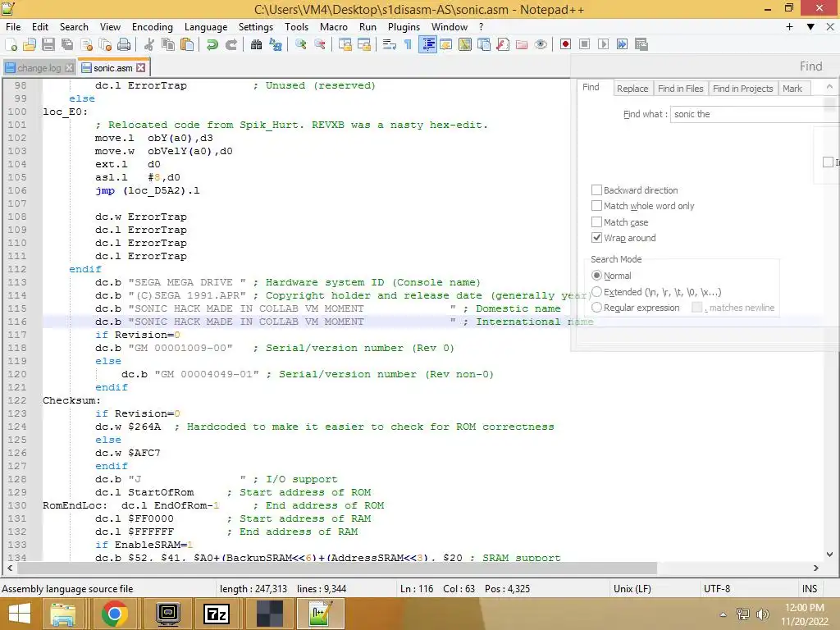Open the Search menu

pyautogui.click(x=74, y=27)
